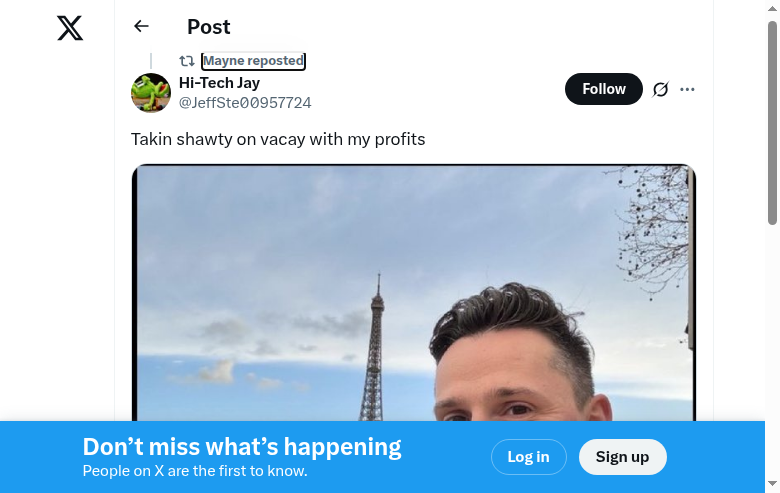This screenshot has width=780, height=493.
Task: Open Hi-Tech Jay's frog profile avatar
Action: tap(151, 93)
